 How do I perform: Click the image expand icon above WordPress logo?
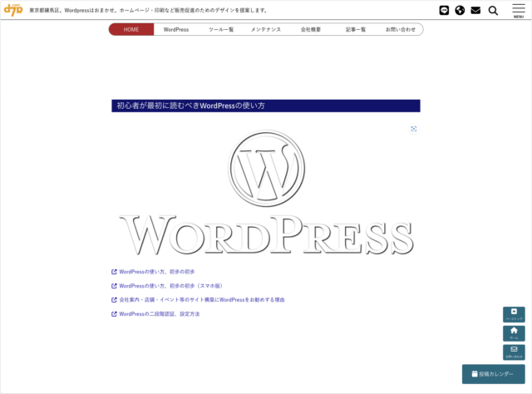[x=413, y=129]
